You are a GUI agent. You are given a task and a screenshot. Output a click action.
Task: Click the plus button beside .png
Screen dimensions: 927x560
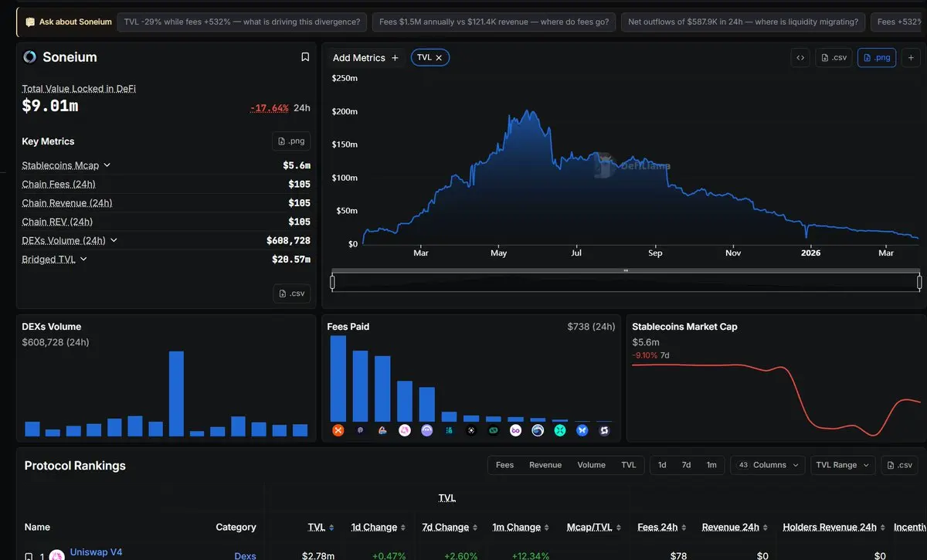tap(911, 58)
